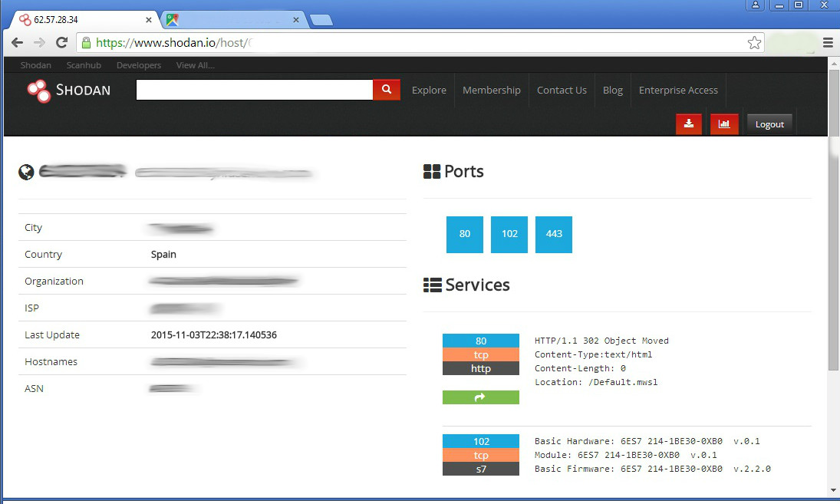Screen dimensions: 840x504
Task: Click the green redirect arrow button
Action: tap(480, 397)
